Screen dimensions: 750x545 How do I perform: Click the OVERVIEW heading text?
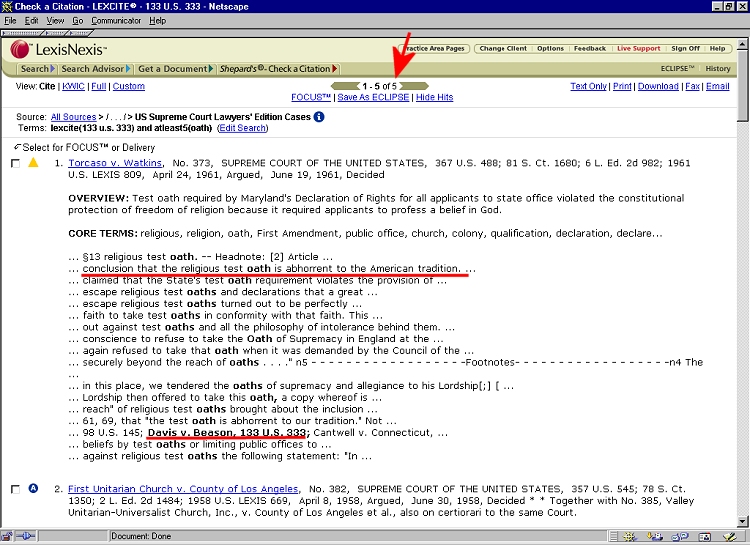[98, 198]
